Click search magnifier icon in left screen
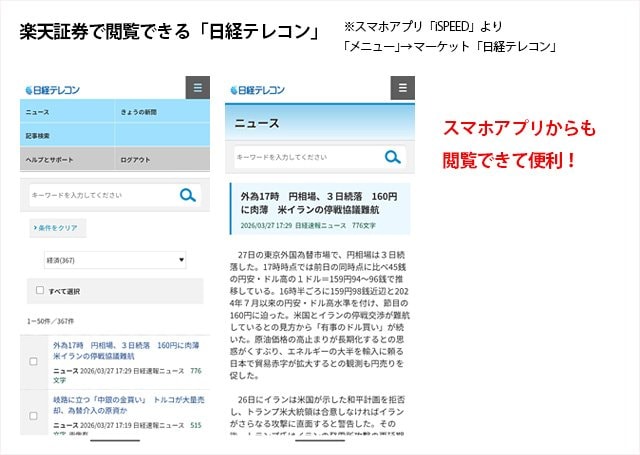The width and height of the screenshot is (640, 455). point(188,195)
